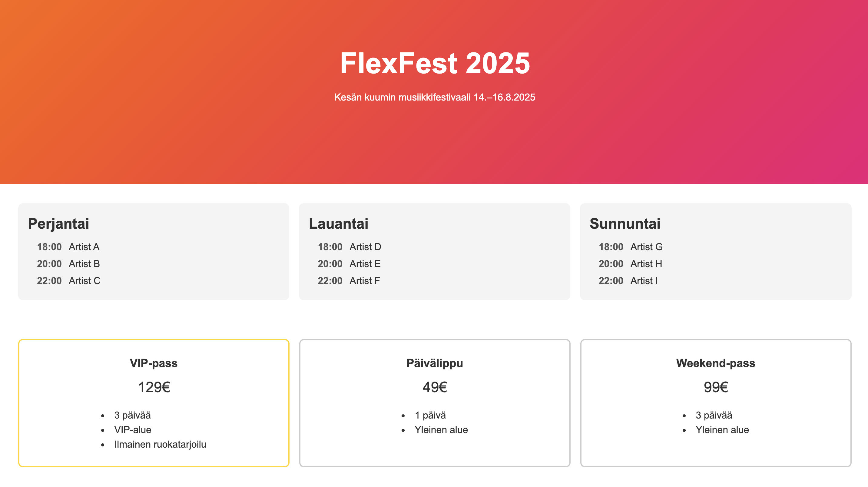
Task: Click the FlexFest 2025 heading
Action: click(435, 63)
